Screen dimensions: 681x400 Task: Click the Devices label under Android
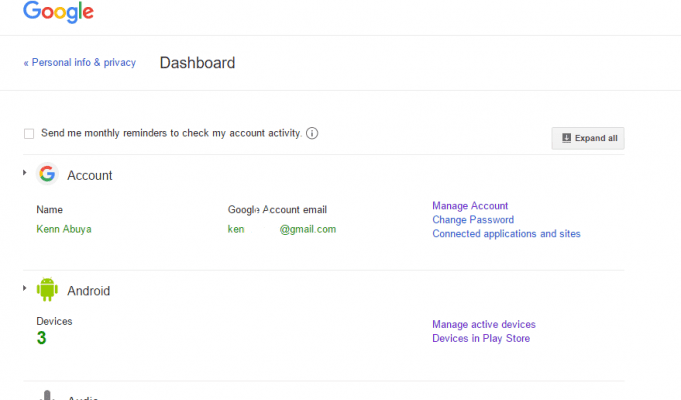[54, 321]
